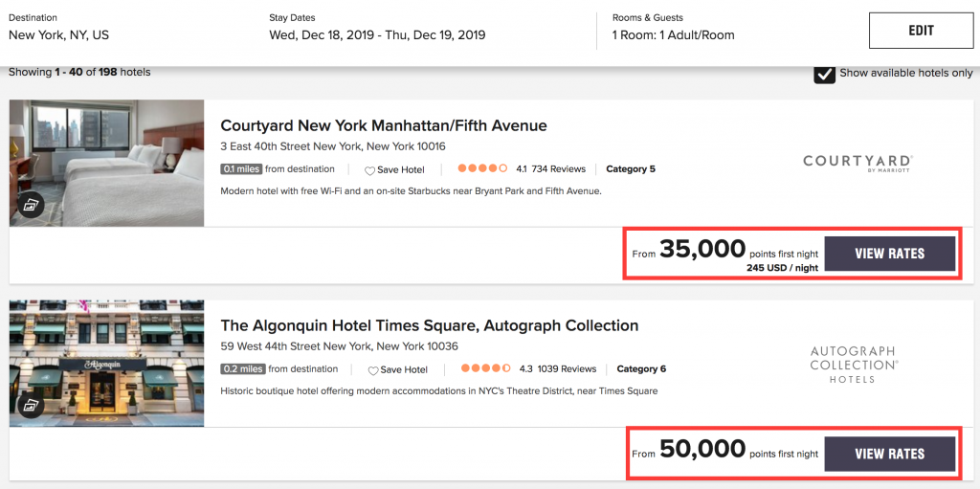This screenshot has height=489, width=980.
Task: Click Algonquin star rating circles
Action: (x=486, y=369)
